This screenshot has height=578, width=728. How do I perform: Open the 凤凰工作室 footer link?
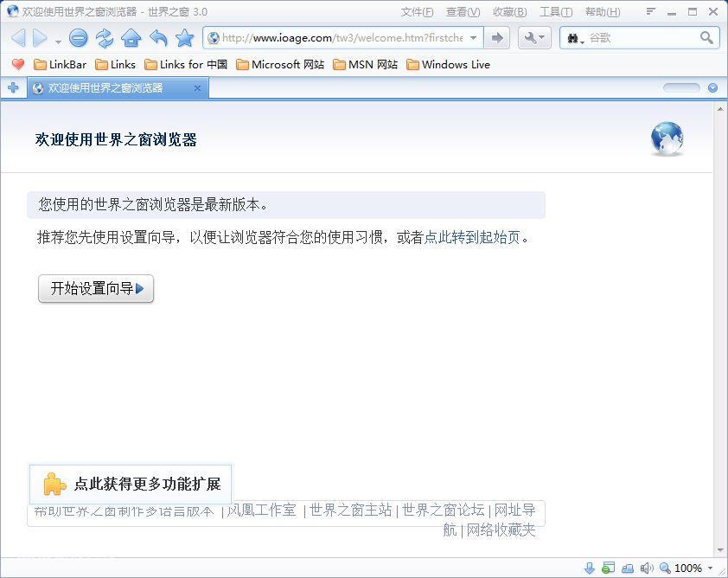click(x=261, y=511)
